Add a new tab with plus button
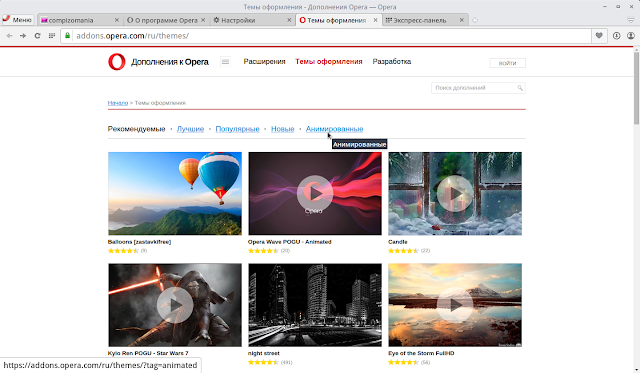This screenshot has width=640, height=373. (x=475, y=20)
